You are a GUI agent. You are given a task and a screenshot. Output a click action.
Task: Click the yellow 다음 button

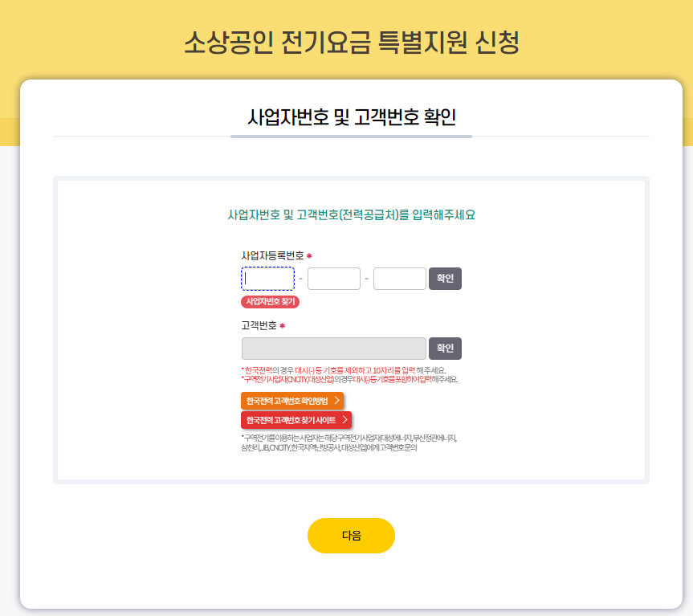[x=351, y=536]
